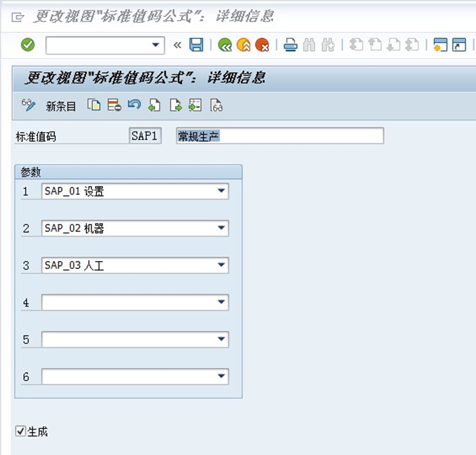Expand the dropdown showing SAP_02 机器
The height and width of the screenshot is (455, 476).
click(222, 228)
